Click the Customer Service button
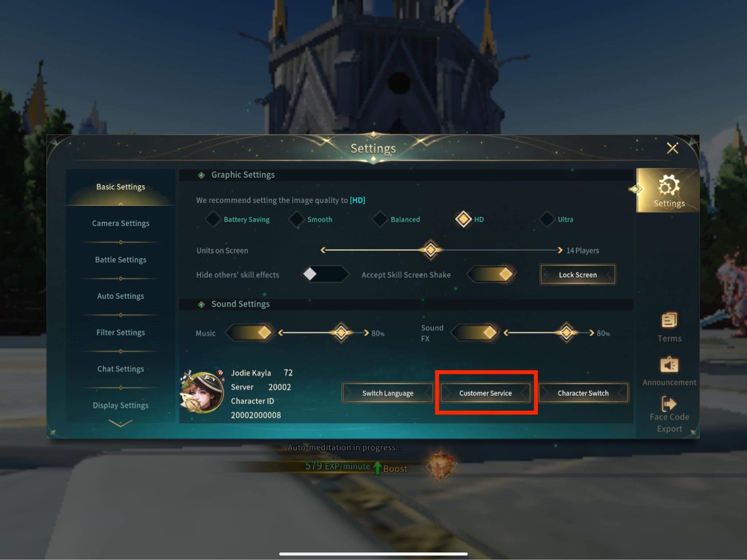Screen dimensions: 747x560 point(485,393)
